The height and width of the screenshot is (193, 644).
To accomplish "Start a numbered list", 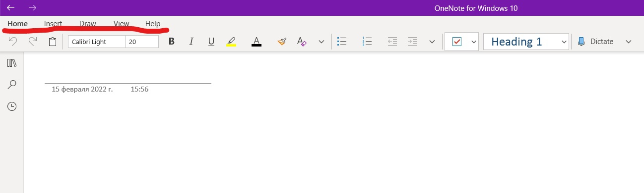I will [x=367, y=42].
